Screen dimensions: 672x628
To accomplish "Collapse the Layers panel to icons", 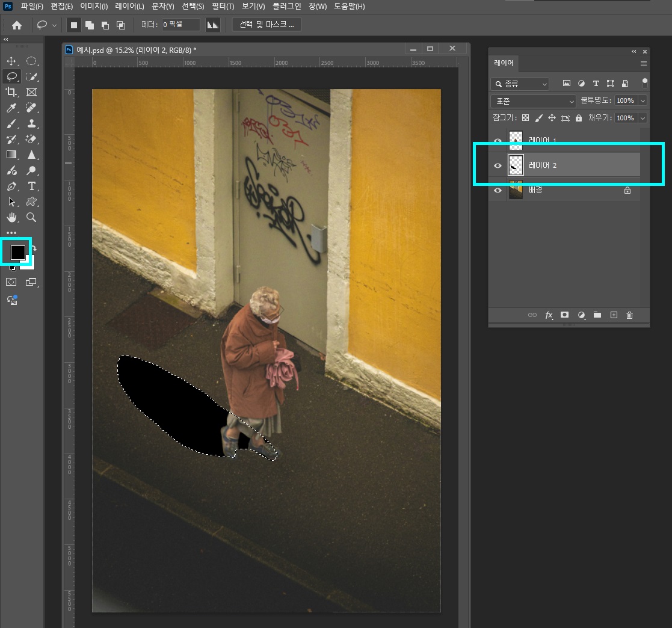I will tap(634, 51).
